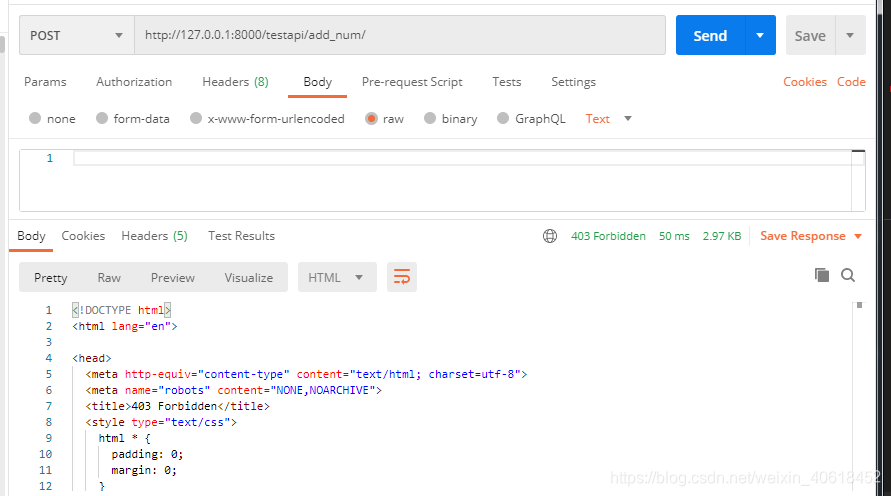Expand the Save button arrow options
The image size is (891, 496).
[850, 35]
